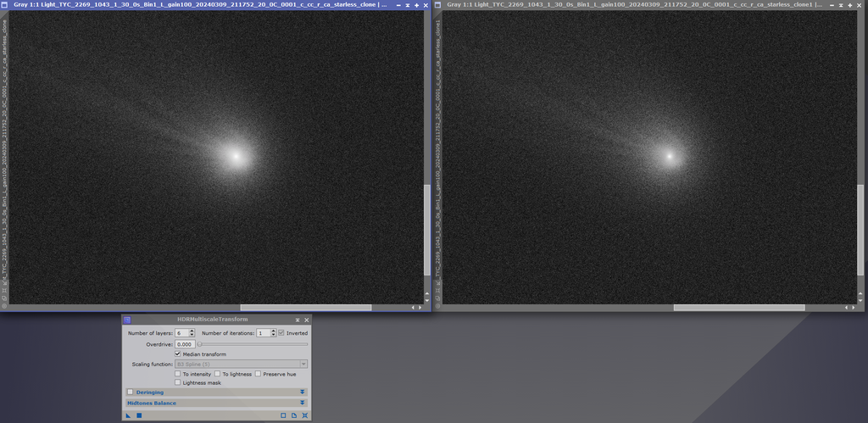
Task: Expand the Midtones Balance section
Action: click(x=303, y=403)
